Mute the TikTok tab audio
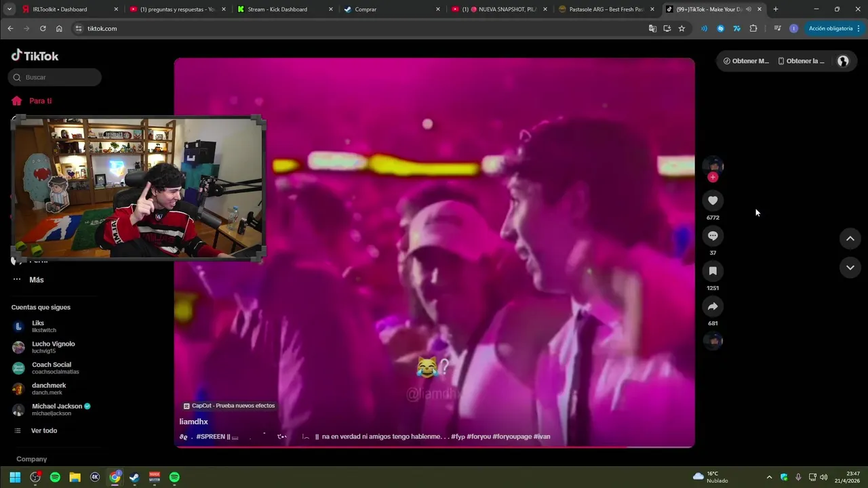The height and width of the screenshot is (488, 868). tap(749, 9)
